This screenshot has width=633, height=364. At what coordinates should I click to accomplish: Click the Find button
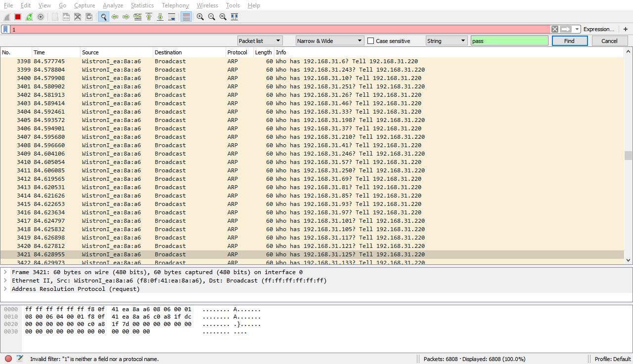tap(569, 41)
